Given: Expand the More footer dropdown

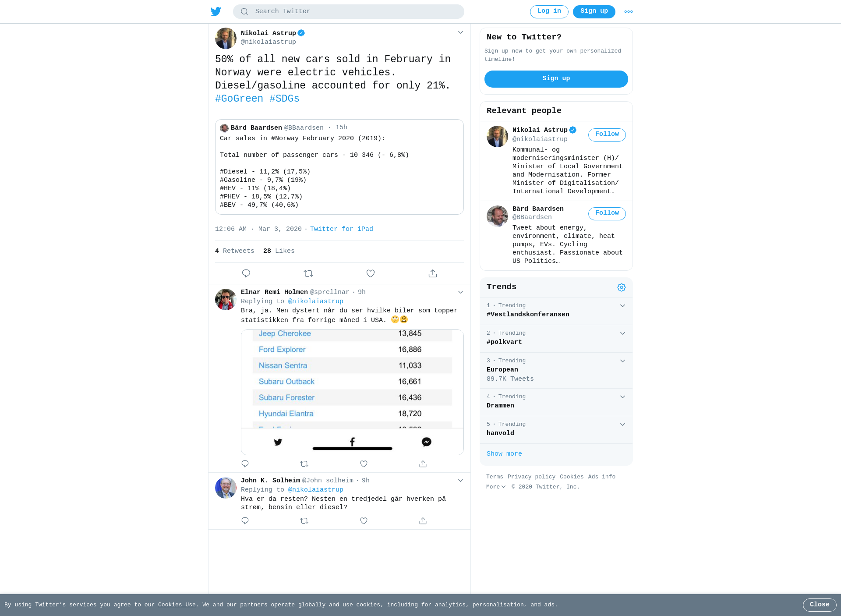Looking at the screenshot, I should 496,487.
